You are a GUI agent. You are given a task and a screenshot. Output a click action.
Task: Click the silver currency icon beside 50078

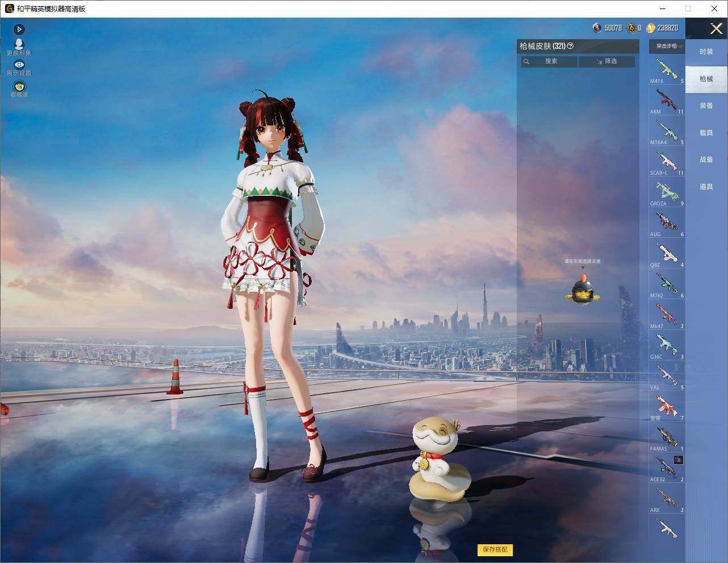pos(597,27)
